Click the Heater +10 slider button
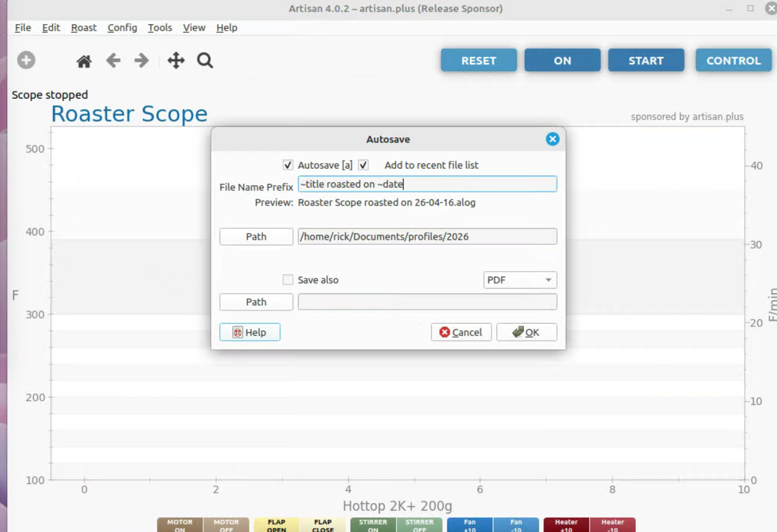The height and width of the screenshot is (532, 777). click(566, 525)
